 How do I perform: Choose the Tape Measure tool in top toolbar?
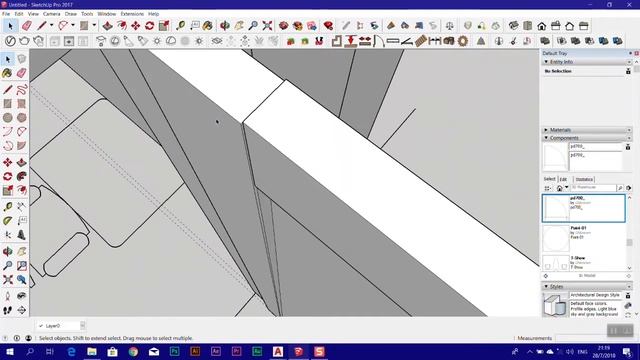pyautogui.click(x=180, y=26)
